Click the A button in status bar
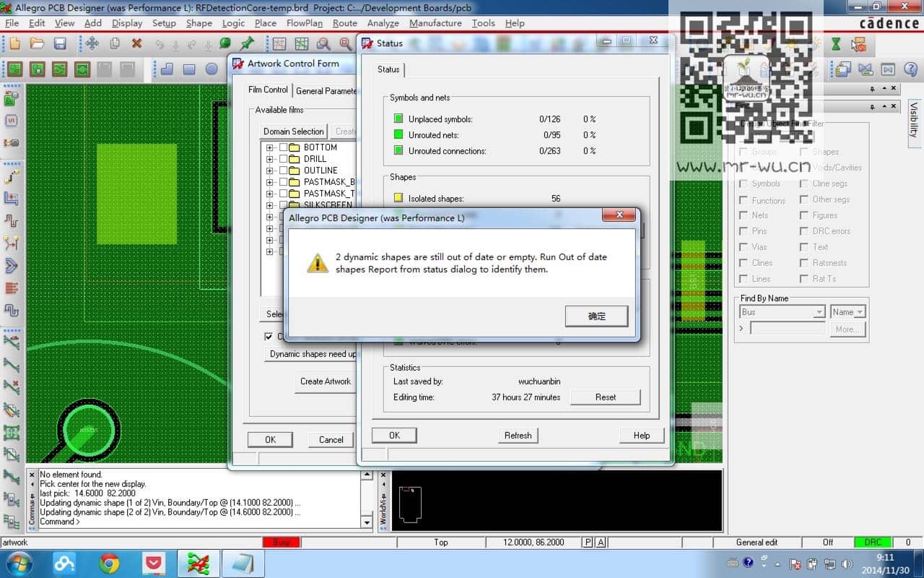Screen dimensions: 924x578 click(x=601, y=542)
